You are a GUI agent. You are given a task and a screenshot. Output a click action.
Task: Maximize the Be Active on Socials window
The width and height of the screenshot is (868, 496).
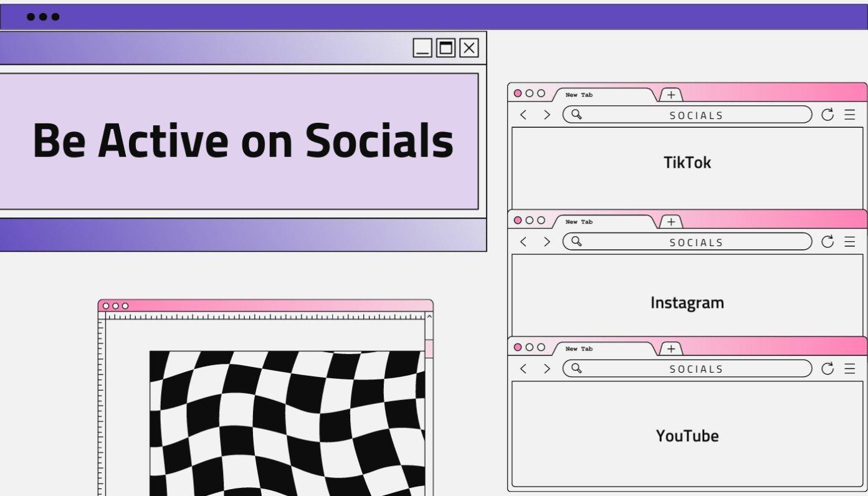446,48
